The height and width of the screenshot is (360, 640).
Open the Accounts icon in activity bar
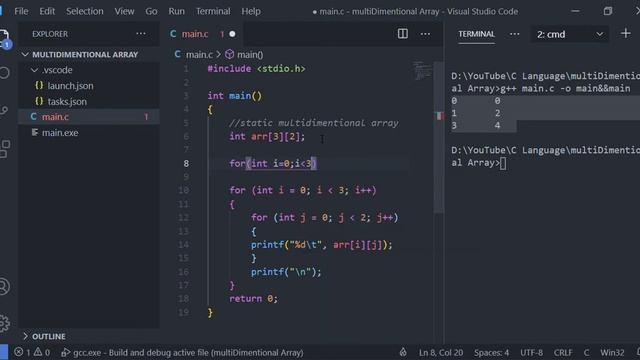pos(4,287)
